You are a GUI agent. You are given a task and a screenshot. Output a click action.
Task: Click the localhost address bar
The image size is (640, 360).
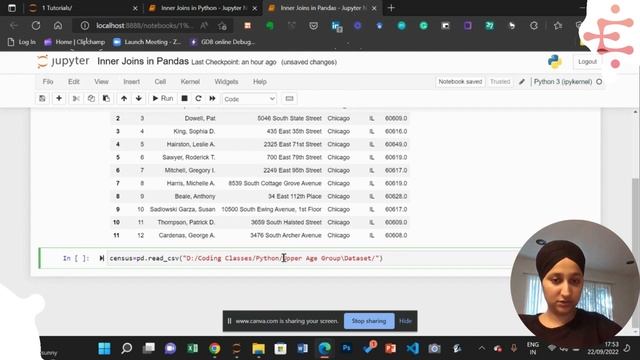pos(145,26)
